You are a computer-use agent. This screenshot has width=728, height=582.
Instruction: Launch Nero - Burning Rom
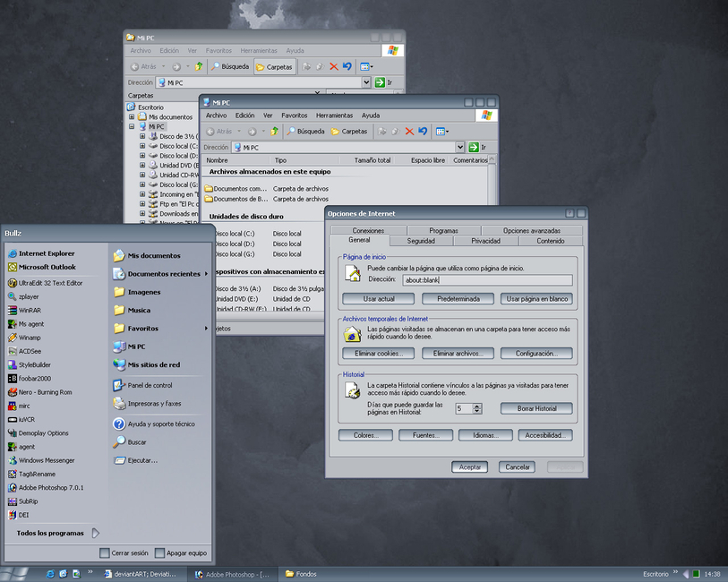coord(40,392)
